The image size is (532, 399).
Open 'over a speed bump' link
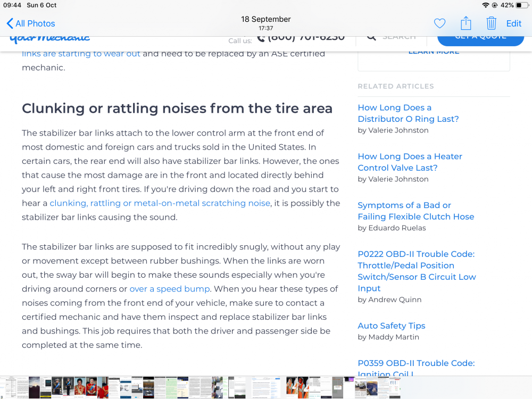pos(170,289)
